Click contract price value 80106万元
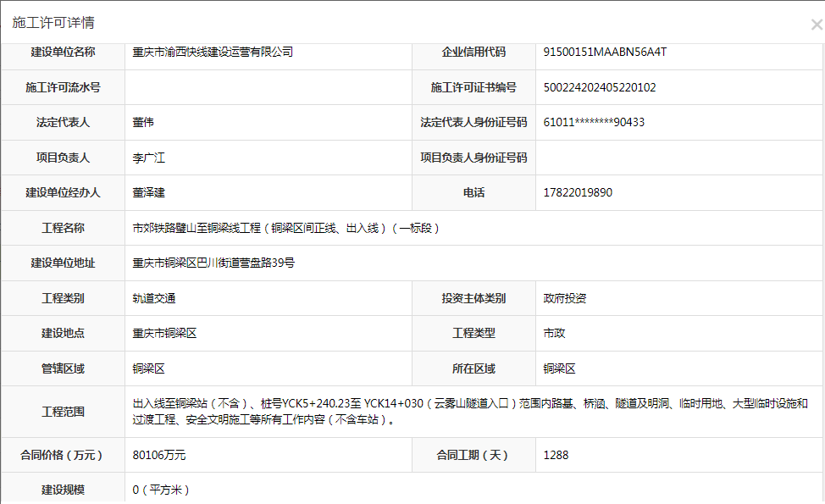Image resolution: width=825 pixels, height=504 pixels. (159, 455)
